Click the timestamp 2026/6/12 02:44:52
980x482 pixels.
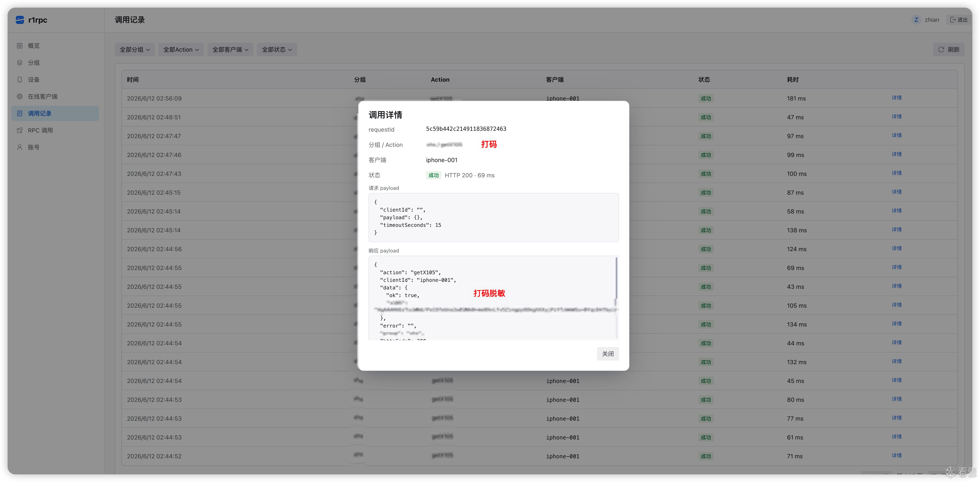pyautogui.click(x=154, y=456)
